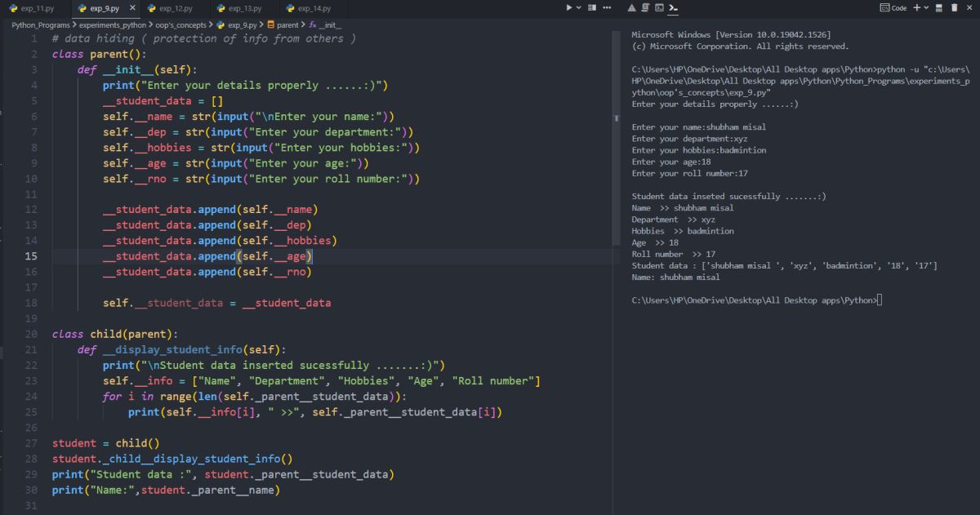Split the editor to the right

coord(593,7)
